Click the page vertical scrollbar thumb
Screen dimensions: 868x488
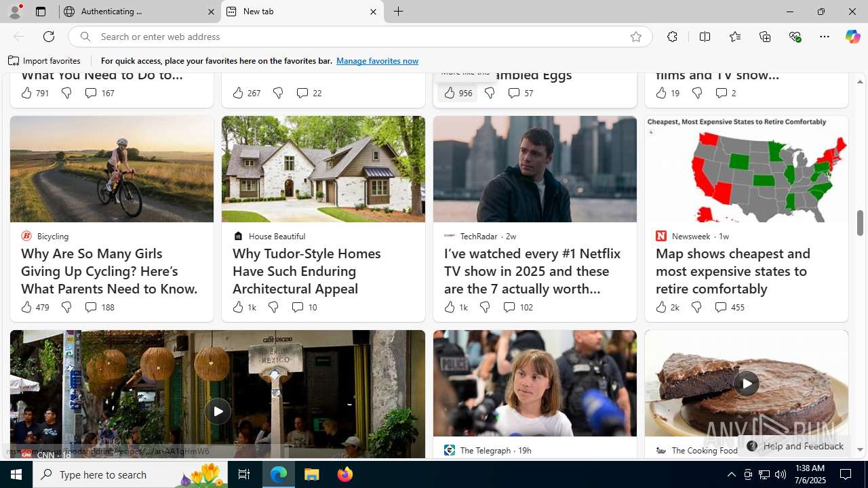(x=860, y=222)
